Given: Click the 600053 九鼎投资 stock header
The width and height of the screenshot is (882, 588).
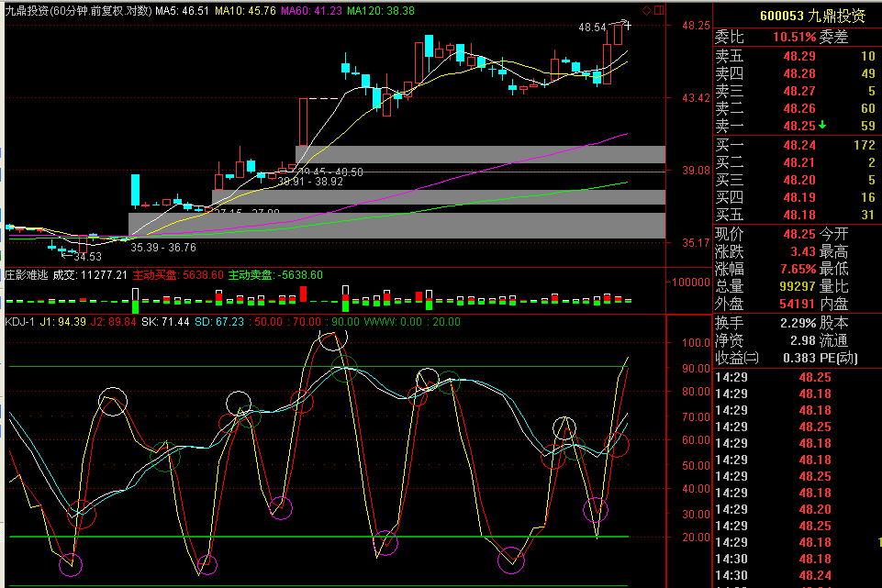Looking at the screenshot, I should pos(798,16).
